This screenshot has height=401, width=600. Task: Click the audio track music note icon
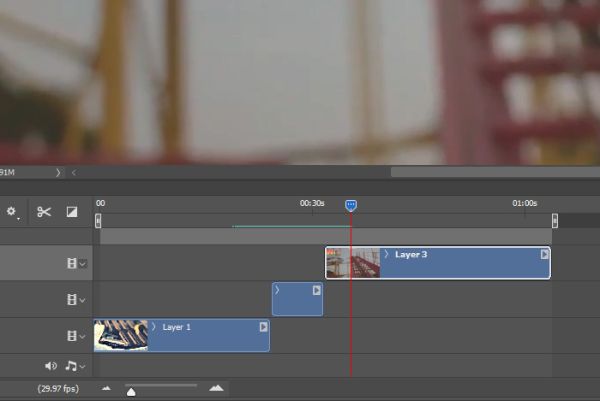(x=71, y=366)
